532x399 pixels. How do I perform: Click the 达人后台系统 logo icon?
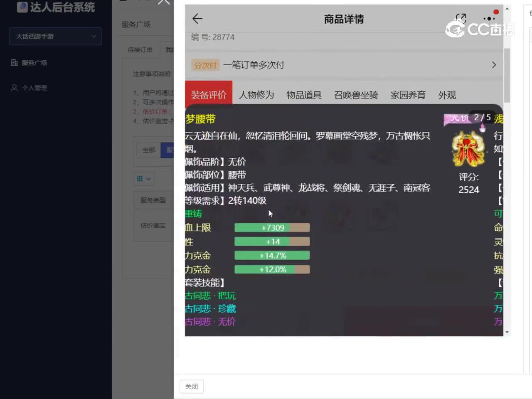[22, 7]
